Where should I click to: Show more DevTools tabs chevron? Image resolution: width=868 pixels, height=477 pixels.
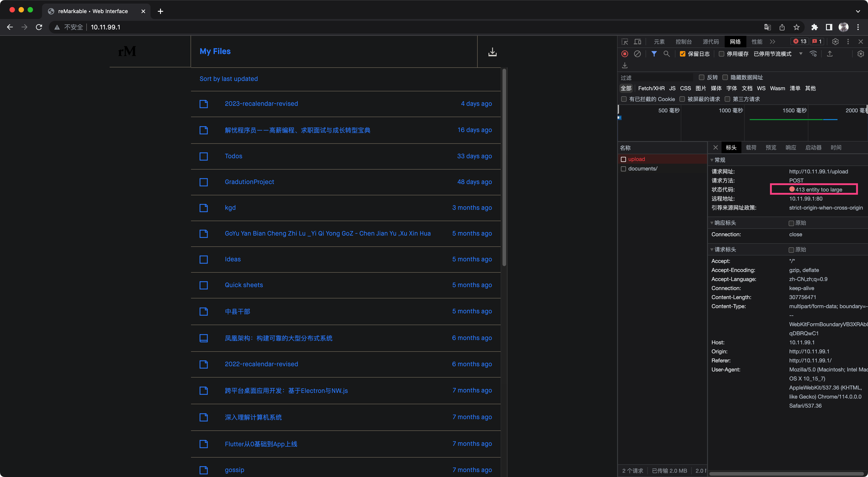click(772, 41)
